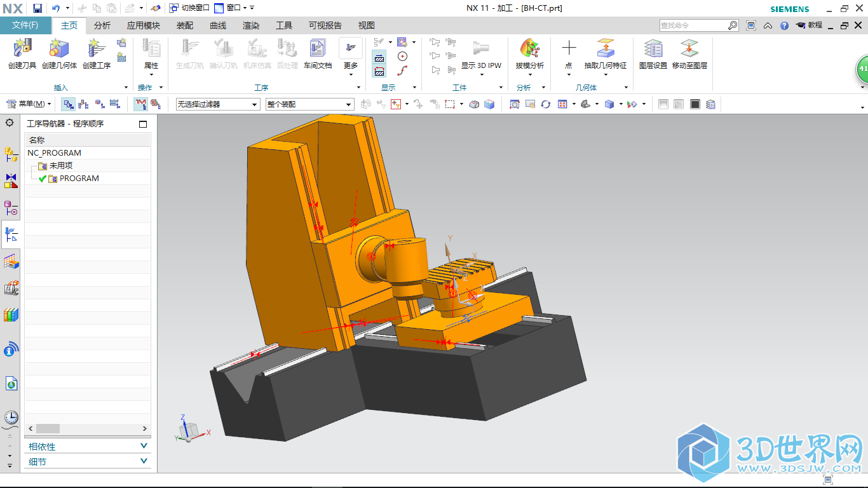Screen dimensions: 868x488
Task: Click the navigator horizontal scrollbar thumb
Action: tap(48, 429)
